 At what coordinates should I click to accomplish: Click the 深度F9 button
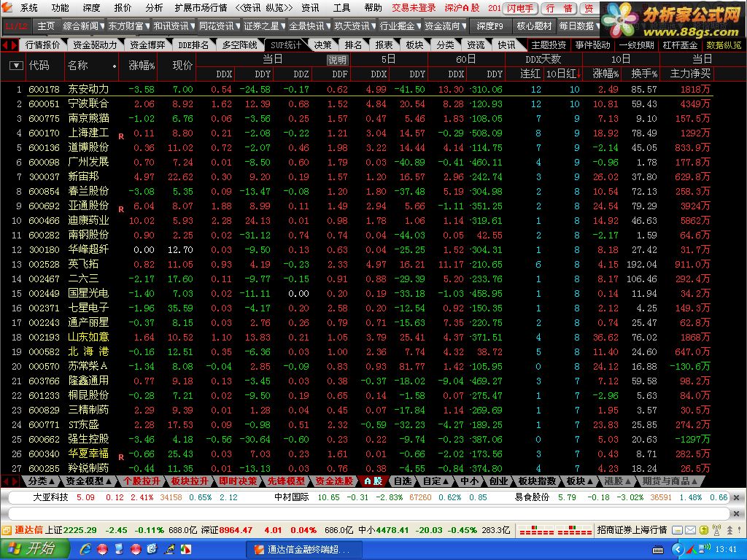coord(489,26)
